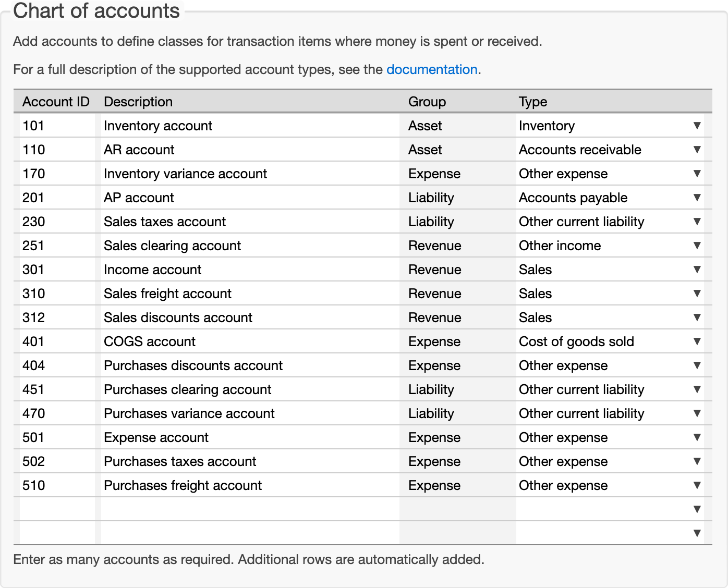Click Account ID field containing 101
Screen dimensions: 728x588
pyautogui.click(x=57, y=126)
